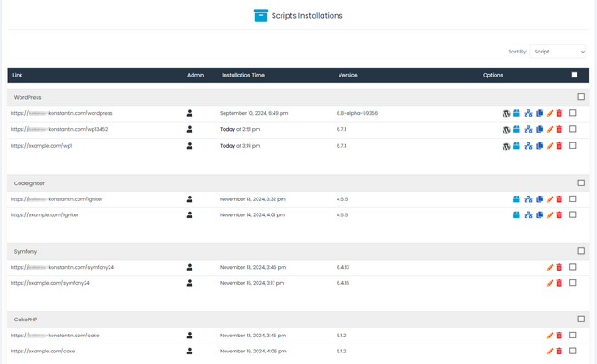
Task: Delete the konstantin.com/symfony24 installation via trash icon
Action: [x=560, y=268]
